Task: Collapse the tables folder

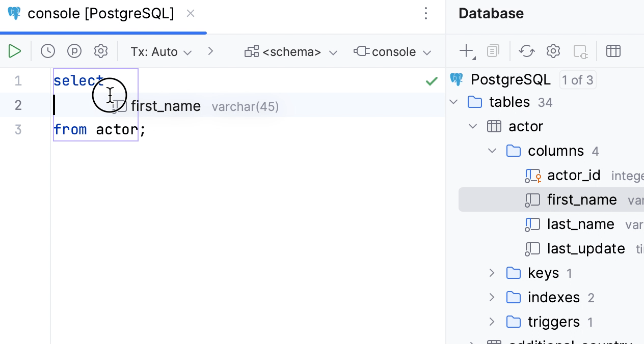Action: 453,102
